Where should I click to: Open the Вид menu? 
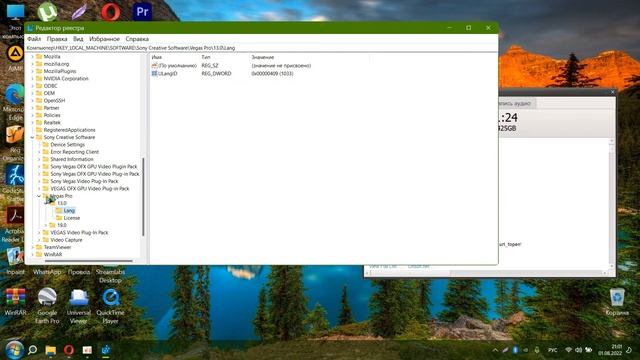click(78, 39)
